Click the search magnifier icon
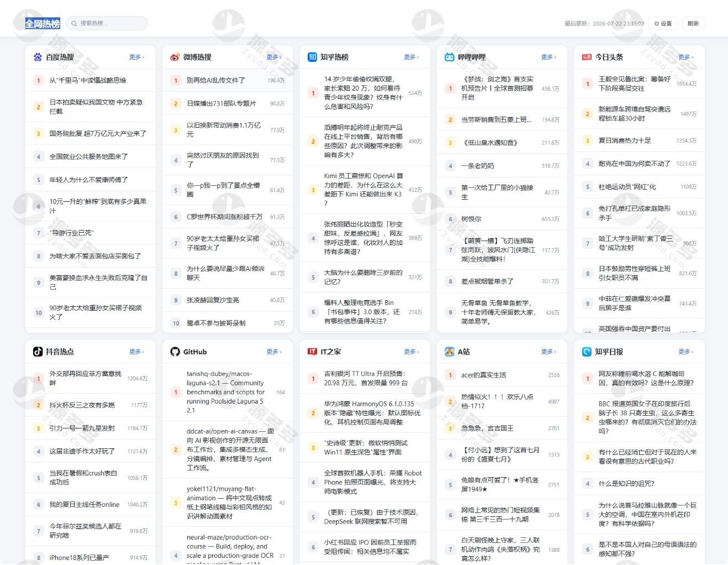728x565 pixels. 74,23
